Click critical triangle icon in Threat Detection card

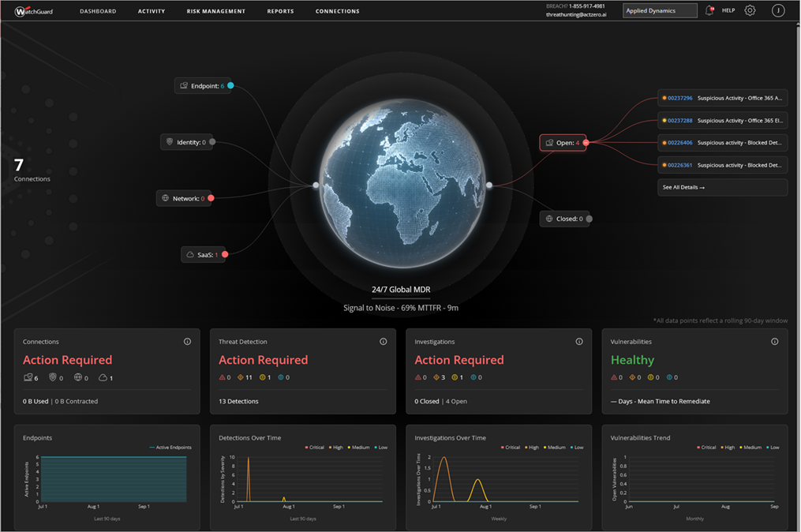[223, 377]
